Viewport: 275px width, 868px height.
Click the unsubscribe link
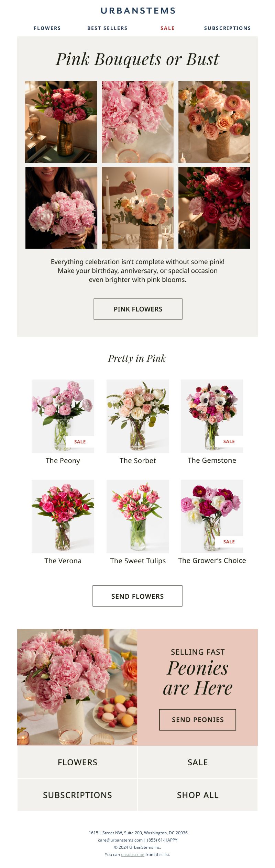tap(133, 854)
